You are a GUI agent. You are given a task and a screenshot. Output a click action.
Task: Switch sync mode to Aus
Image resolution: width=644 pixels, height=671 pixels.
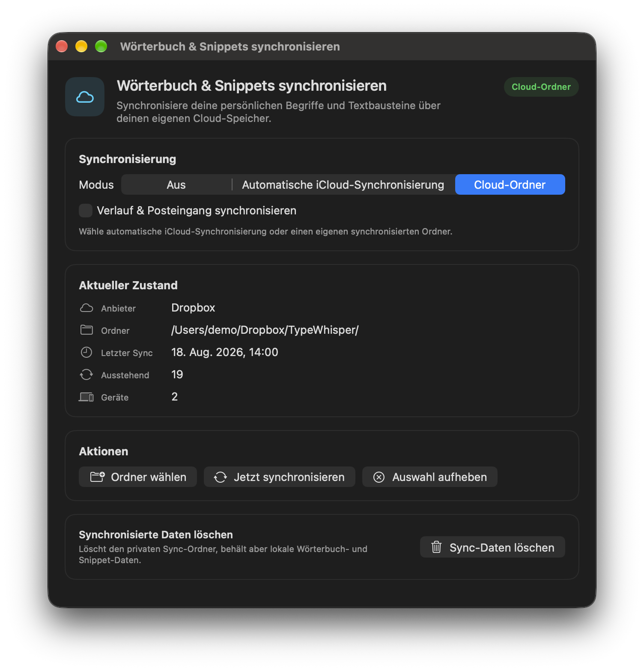pos(176,185)
